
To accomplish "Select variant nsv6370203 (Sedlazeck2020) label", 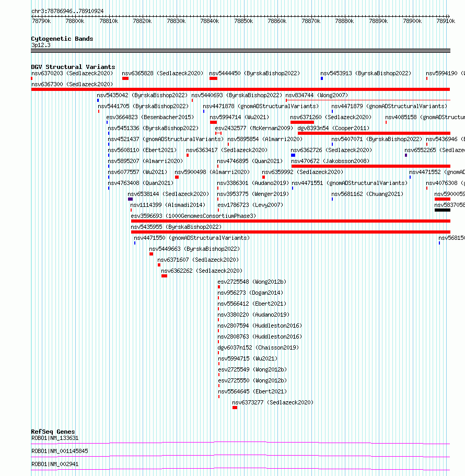I will 72,73.
